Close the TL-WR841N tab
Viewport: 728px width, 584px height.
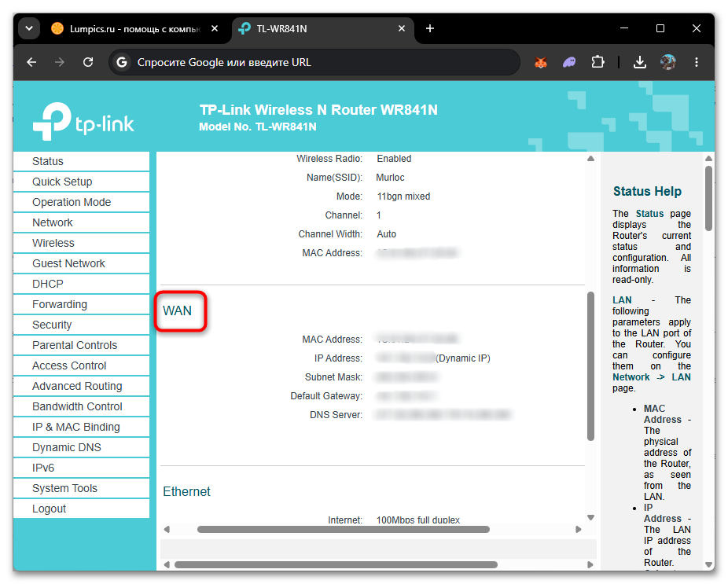[x=402, y=29]
